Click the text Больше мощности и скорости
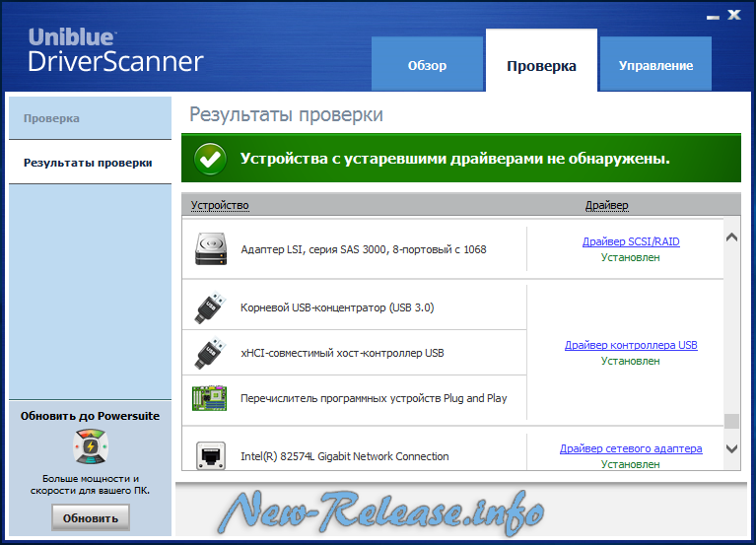This screenshot has width=756, height=545. pyautogui.click(x=90, y=484)
